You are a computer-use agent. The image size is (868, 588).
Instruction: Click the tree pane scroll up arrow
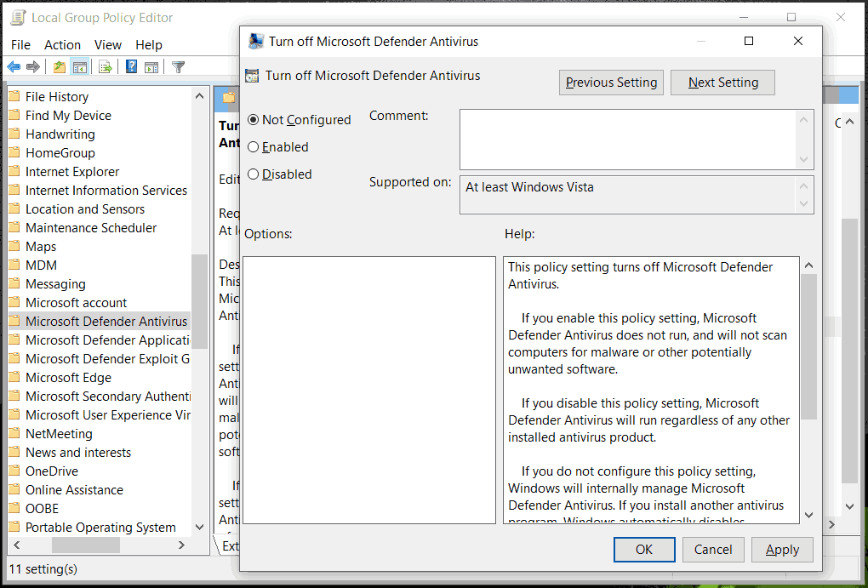point(200,96)
